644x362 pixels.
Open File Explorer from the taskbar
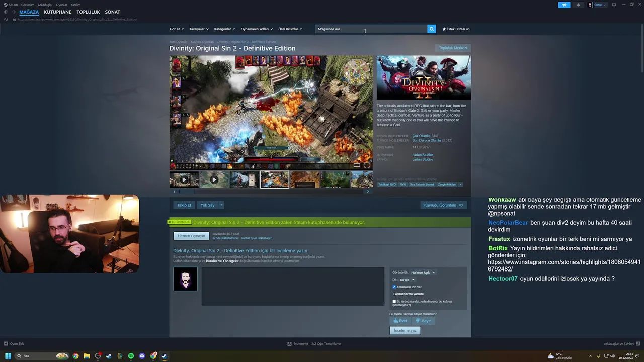[87, 356]
